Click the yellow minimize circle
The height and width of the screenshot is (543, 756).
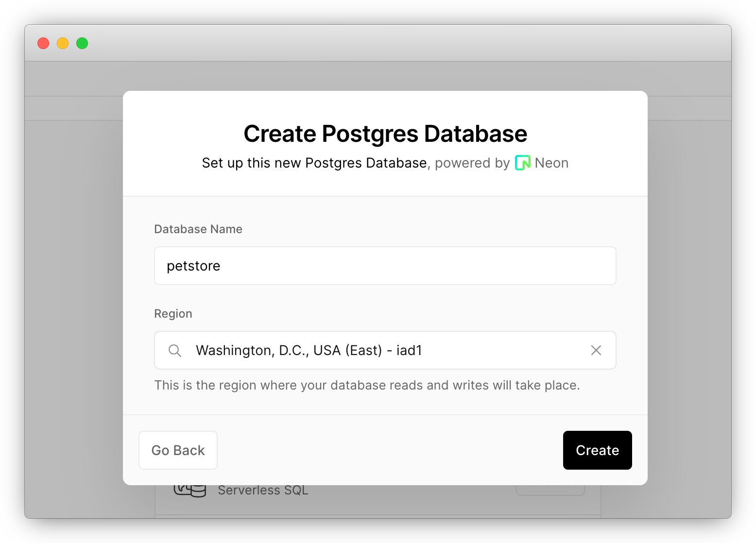coord(63,43)
